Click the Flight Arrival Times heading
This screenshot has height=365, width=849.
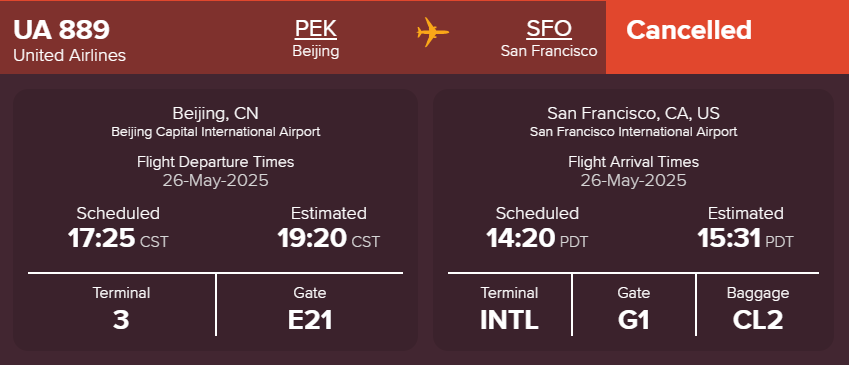coord(634,161)
